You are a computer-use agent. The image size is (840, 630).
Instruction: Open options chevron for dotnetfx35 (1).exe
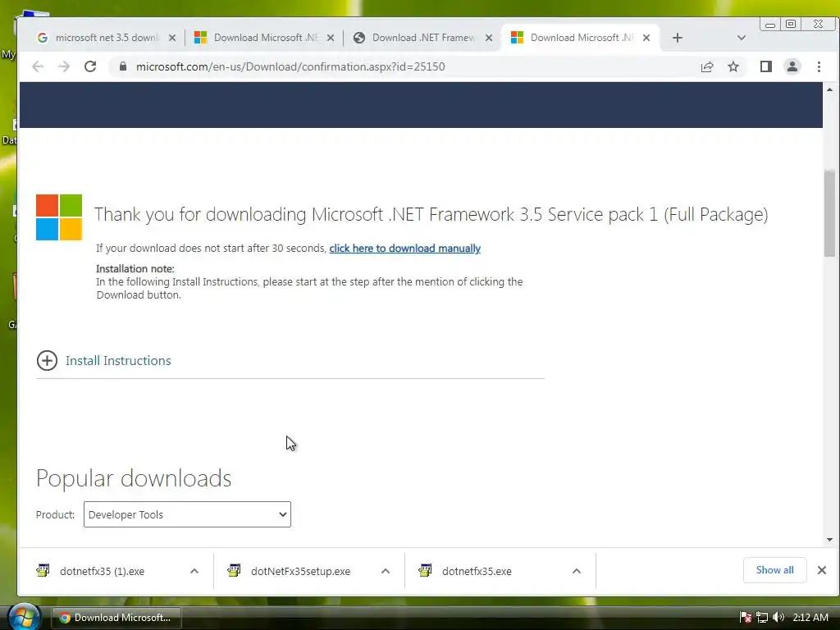tap(194, 571)
